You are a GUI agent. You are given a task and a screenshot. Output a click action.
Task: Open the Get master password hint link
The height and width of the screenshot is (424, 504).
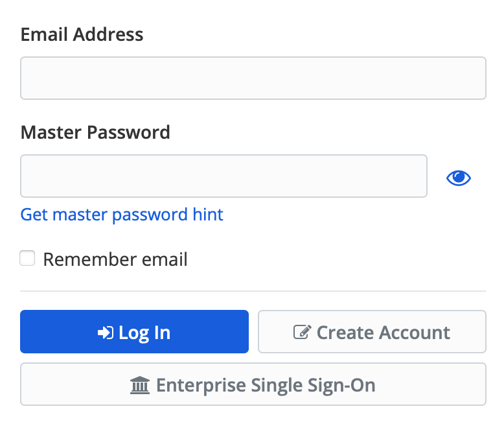pos(122,215)
